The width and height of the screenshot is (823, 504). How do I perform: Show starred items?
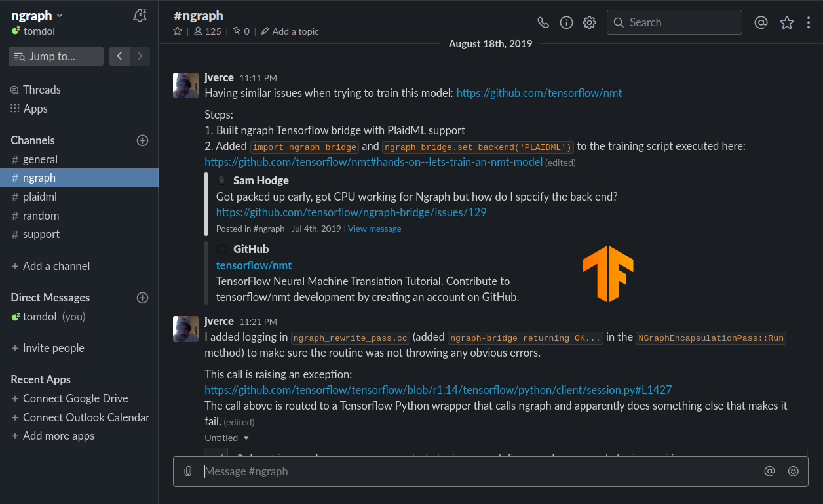pos(787,22)
